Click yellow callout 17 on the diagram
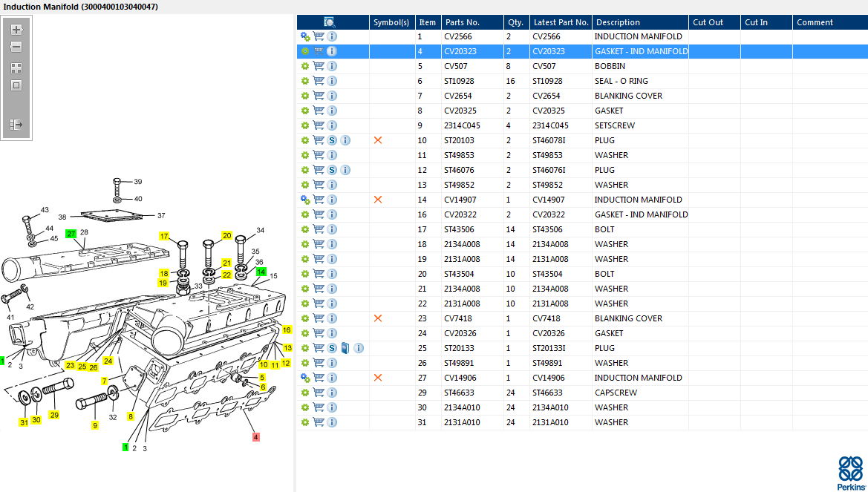 164,236
